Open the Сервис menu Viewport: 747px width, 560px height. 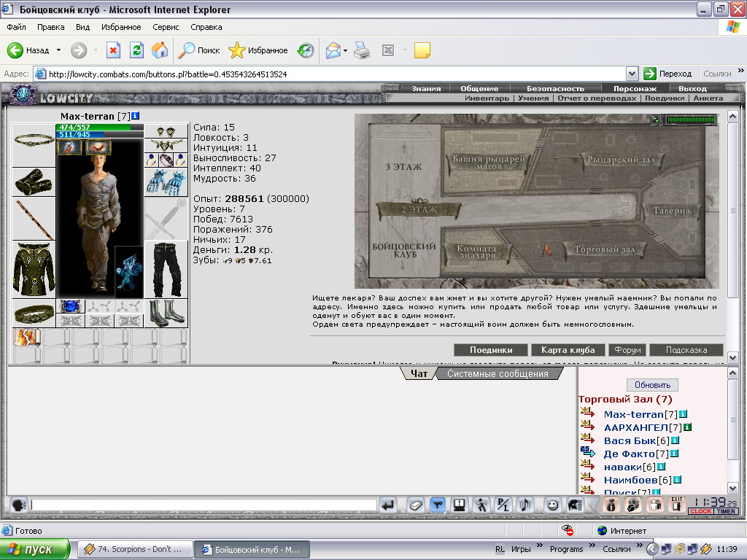166,27
